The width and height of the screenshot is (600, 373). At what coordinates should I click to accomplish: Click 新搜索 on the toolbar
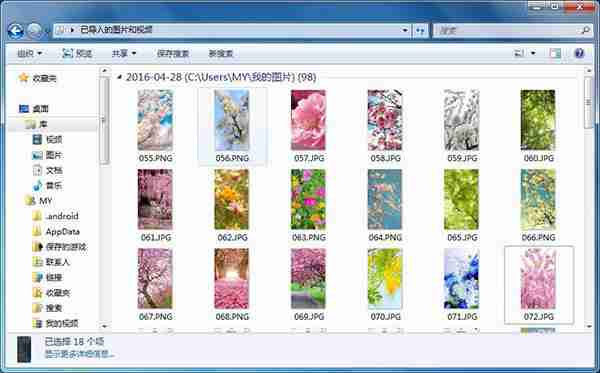click(221, 53)
